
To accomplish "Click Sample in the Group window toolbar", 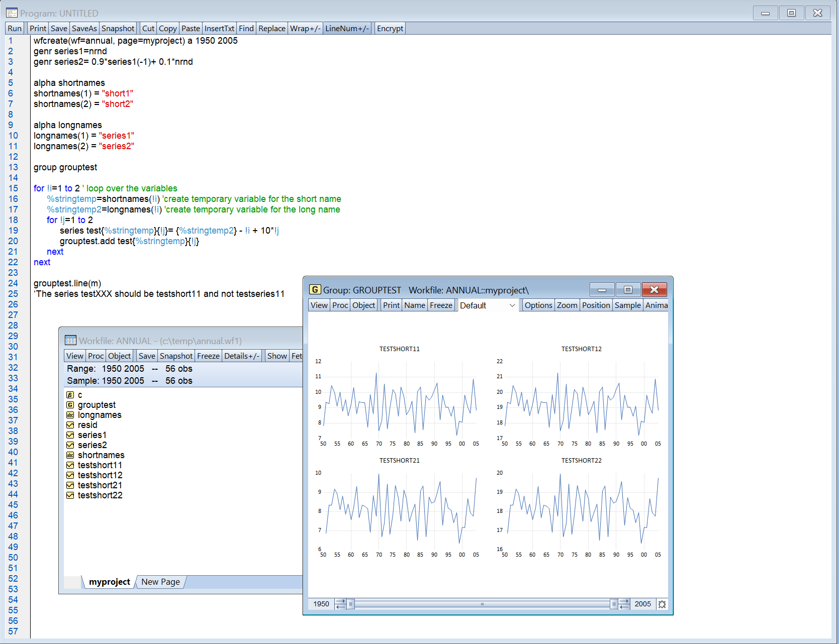I will click(x=628, y=305).
